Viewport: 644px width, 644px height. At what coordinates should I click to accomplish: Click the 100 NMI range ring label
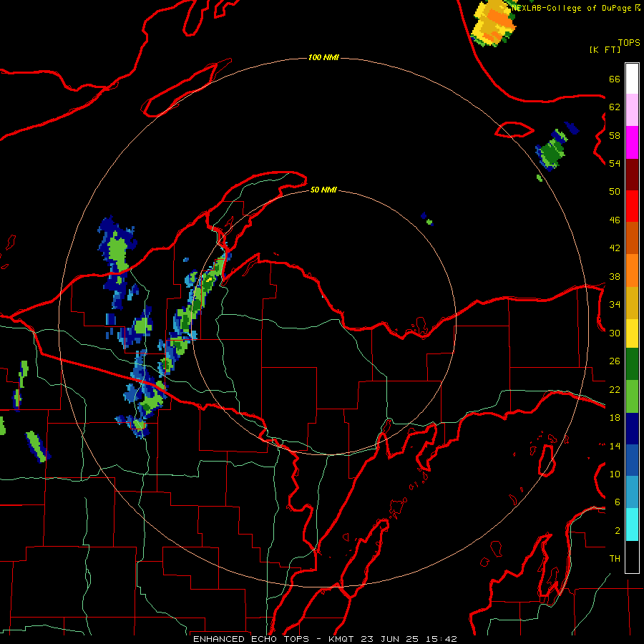323,57
